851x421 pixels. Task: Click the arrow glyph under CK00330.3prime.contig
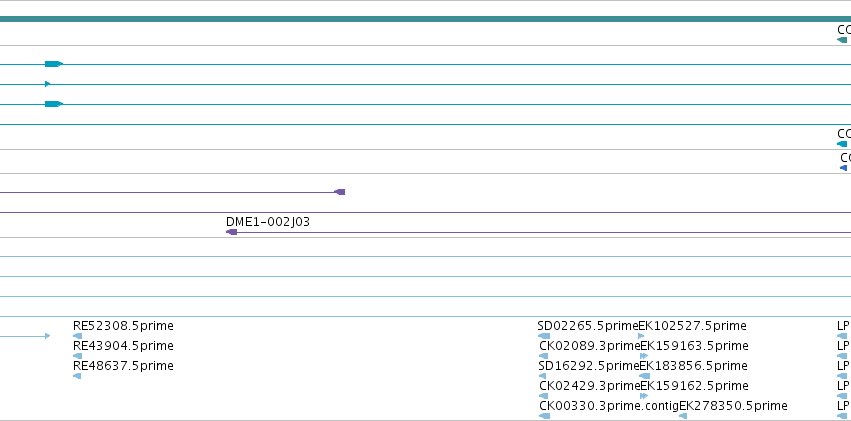coord(544,416)
